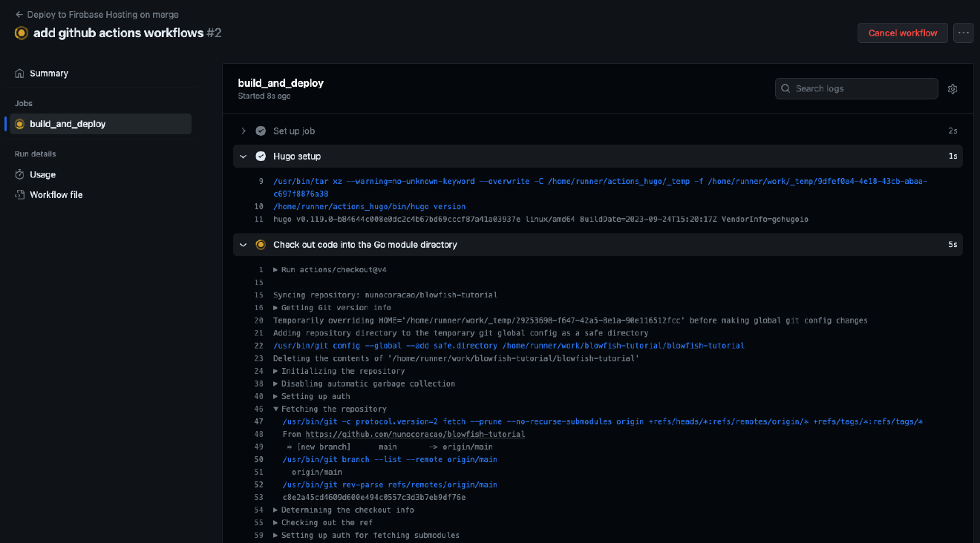
Task: Click the Workflow file icon in sidebar
Action: 18,194
